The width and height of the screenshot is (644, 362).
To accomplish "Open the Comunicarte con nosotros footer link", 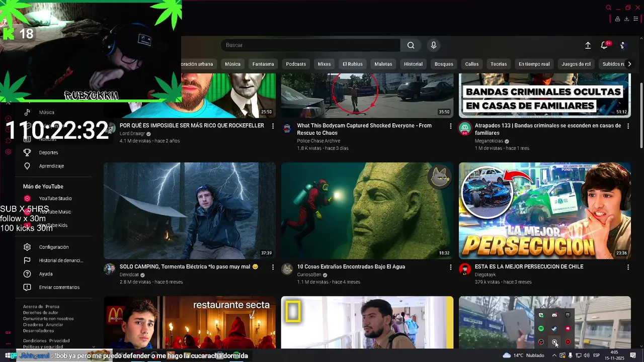I will [x=48, y=319].
